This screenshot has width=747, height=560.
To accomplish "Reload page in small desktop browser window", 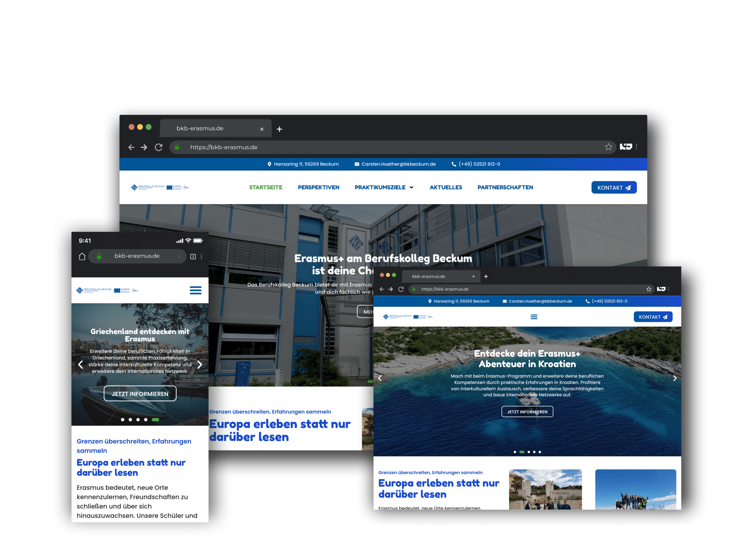I will pos(401,289).
